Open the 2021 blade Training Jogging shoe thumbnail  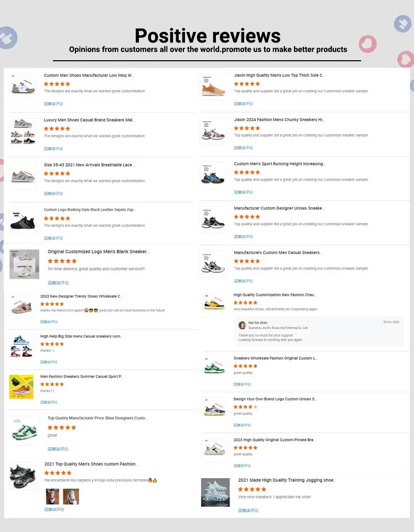(x=215, y=492)
